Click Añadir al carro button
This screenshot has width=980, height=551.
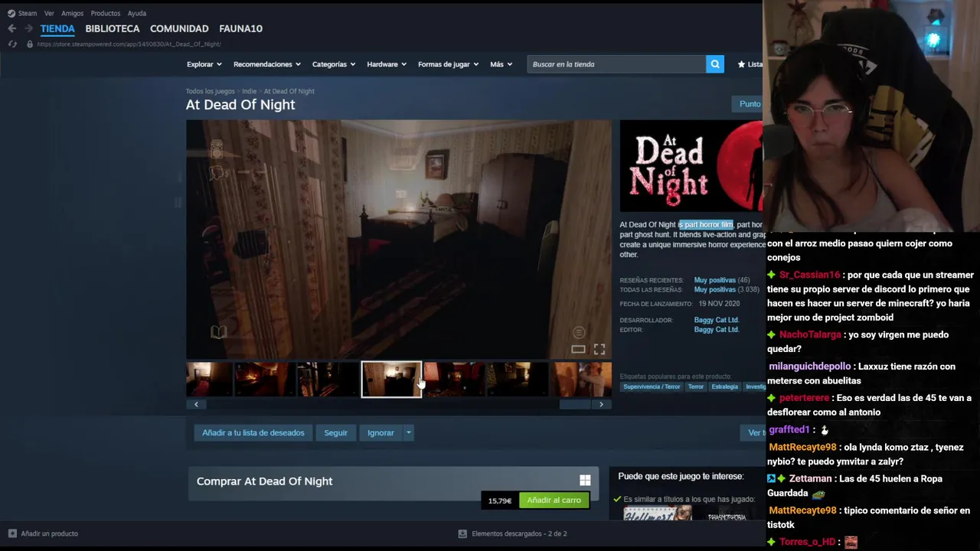[x=554, y=500]
